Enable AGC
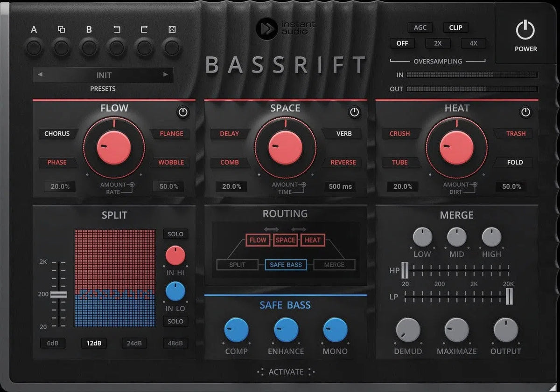 pos(420,28)
